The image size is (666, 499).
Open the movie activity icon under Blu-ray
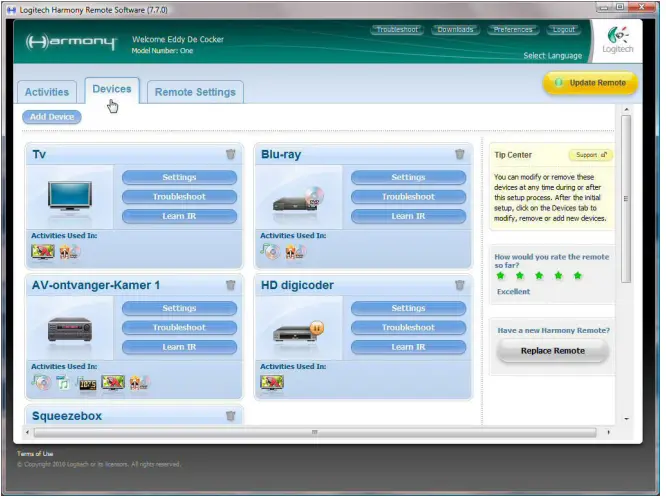pyautogui.click(x=297, y=254)
